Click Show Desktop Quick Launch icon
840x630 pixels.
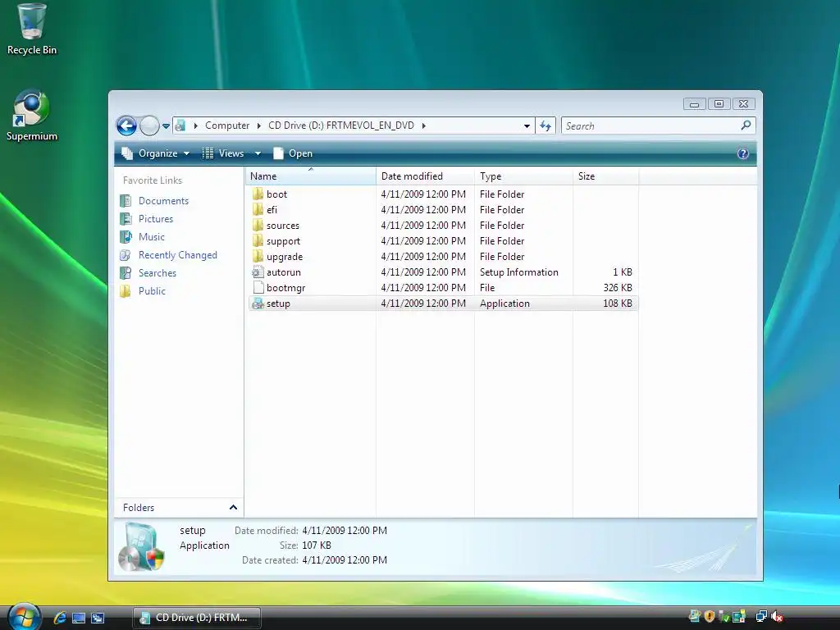[79, 618]
